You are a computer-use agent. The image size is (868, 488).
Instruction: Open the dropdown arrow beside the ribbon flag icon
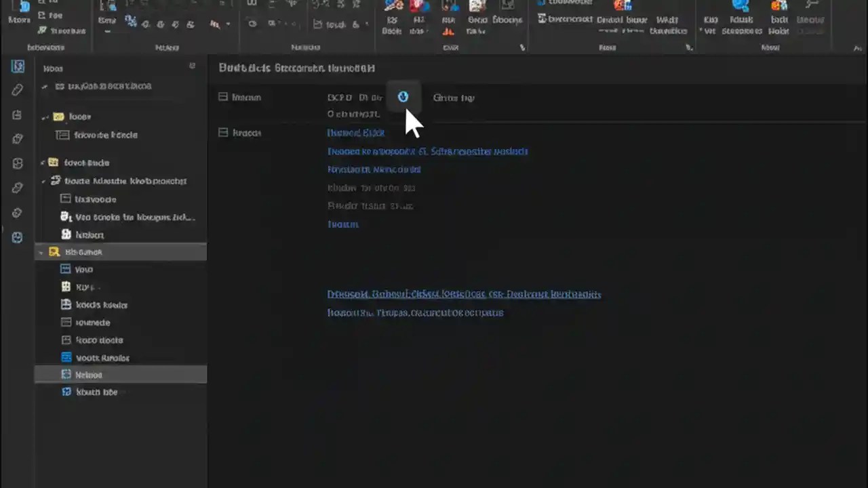(226, 25)
